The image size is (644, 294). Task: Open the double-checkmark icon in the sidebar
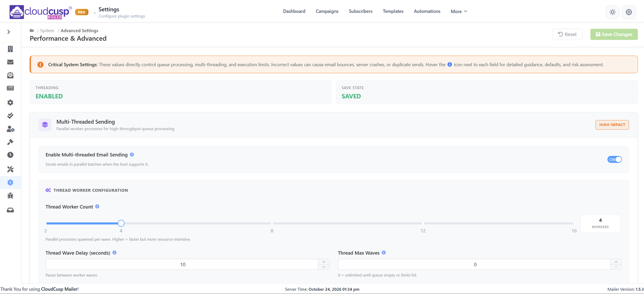tap(10, 116)
